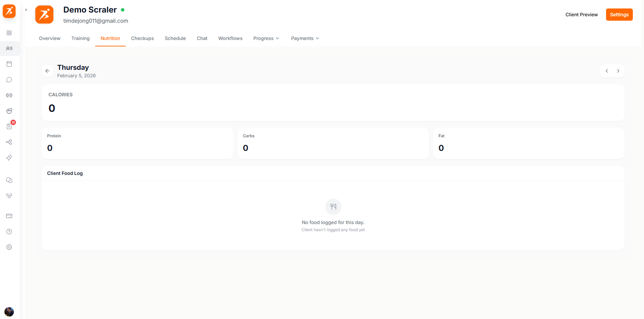The height and width of the screenshot is (319, 644).
Task: Open the clipboard icon with 11 badge
Action: pos(9,126)
